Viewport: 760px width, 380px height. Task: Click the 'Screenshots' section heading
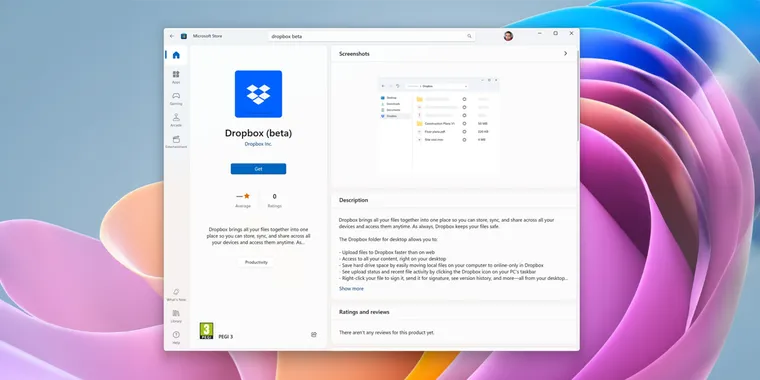(354, 54)
